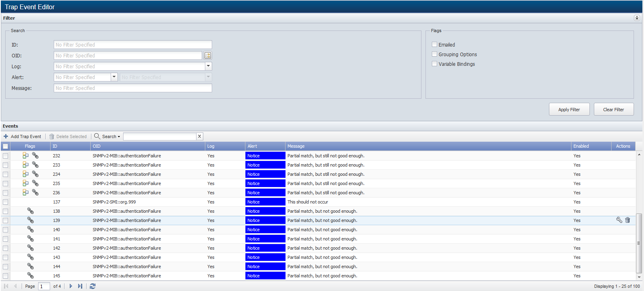The image size is (644, 291).
Task: Click the variable bindings flag icon in row 145
Action: pos(30,275)
